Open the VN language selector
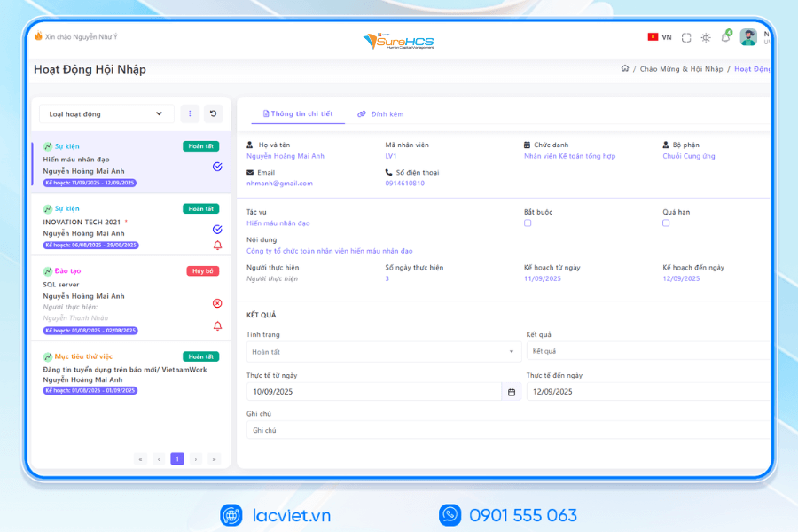The height and width of the screenshot is (532, 798). [660, 37]
